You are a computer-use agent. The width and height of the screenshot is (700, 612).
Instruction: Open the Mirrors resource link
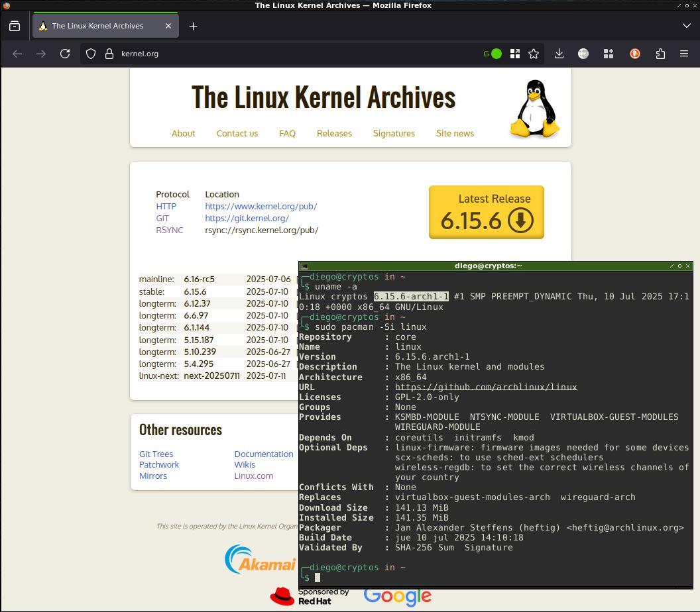click(x=152, y=476)
